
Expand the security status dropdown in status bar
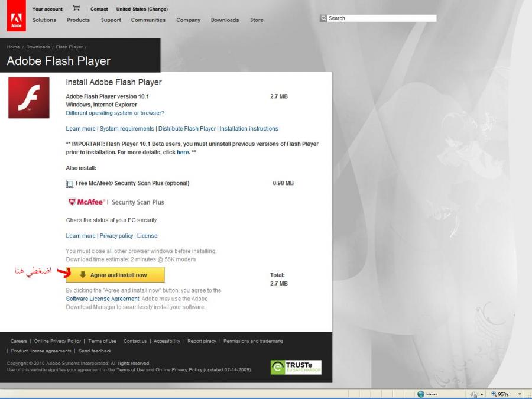[x=482, y=394]
